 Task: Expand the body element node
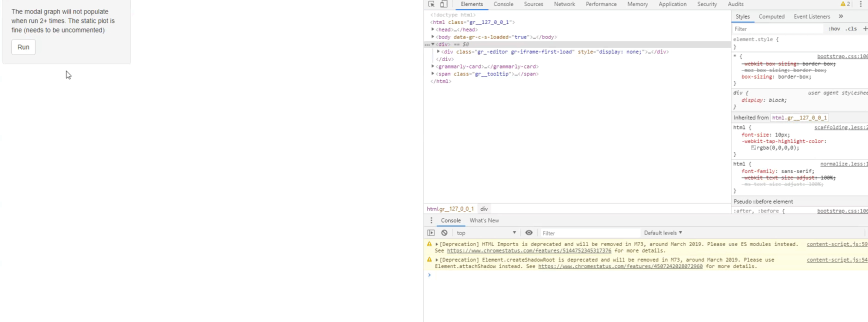pyautogui.click(x=433, y=37)
